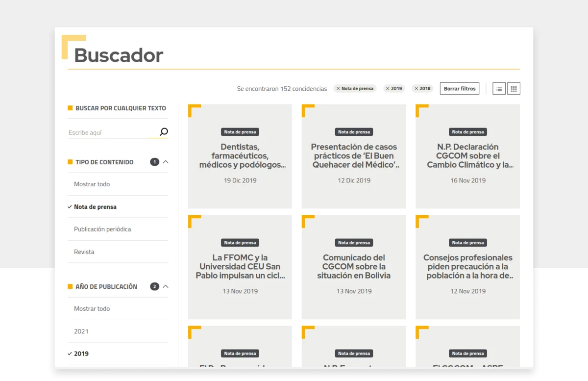Open 'Dentistas, farmacéuticos, médicos y podólogos' card
588x381 pixels.
(x=240, y=156)
